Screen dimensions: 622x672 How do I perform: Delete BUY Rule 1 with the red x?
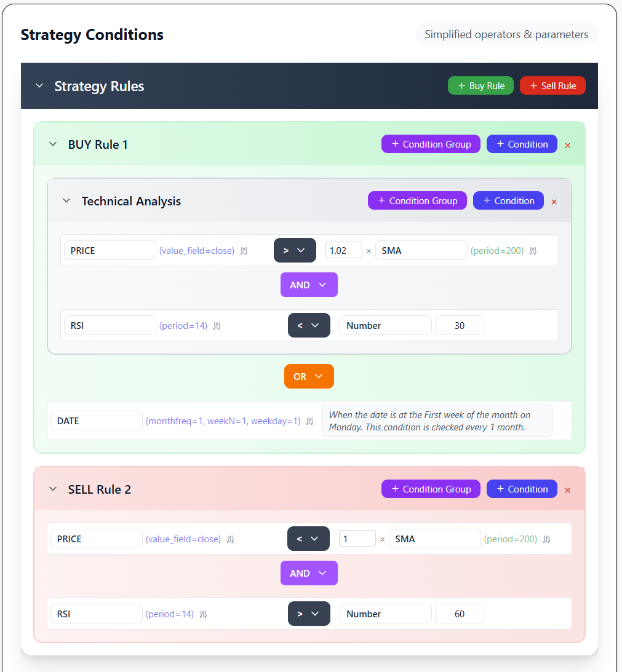567,144
